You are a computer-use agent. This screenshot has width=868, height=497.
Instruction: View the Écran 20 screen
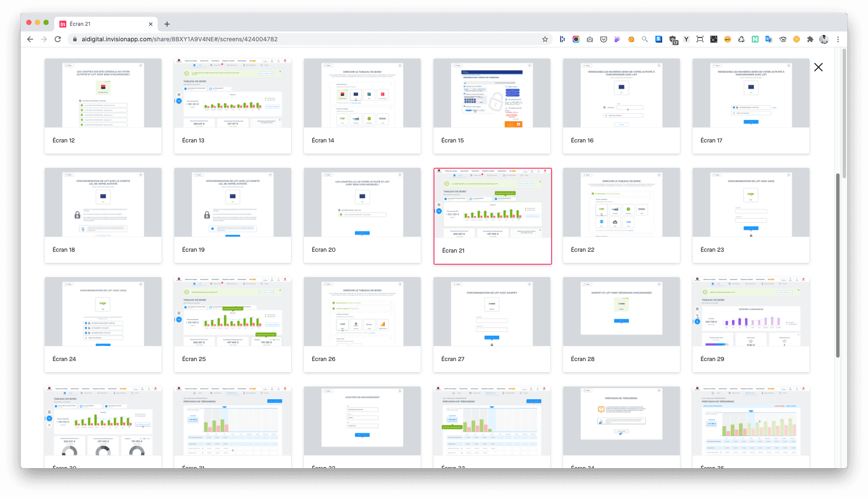[x=362, y=215]
